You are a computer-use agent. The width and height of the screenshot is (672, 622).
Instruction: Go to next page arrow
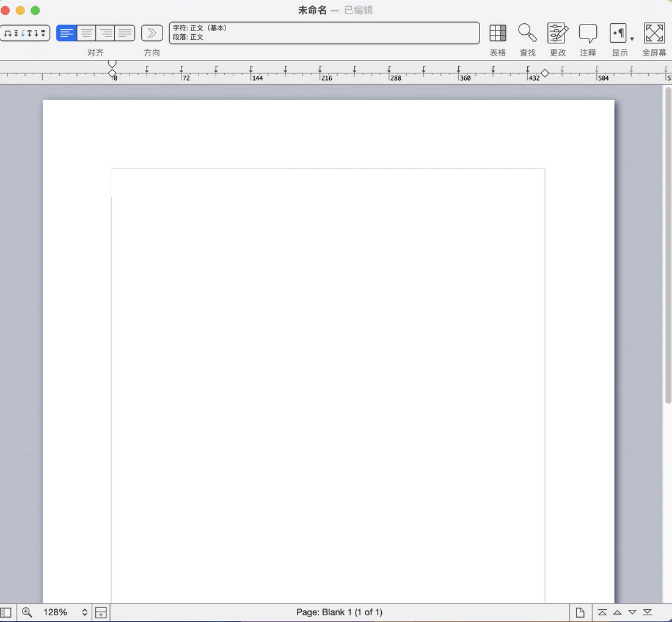click(632, 612)
